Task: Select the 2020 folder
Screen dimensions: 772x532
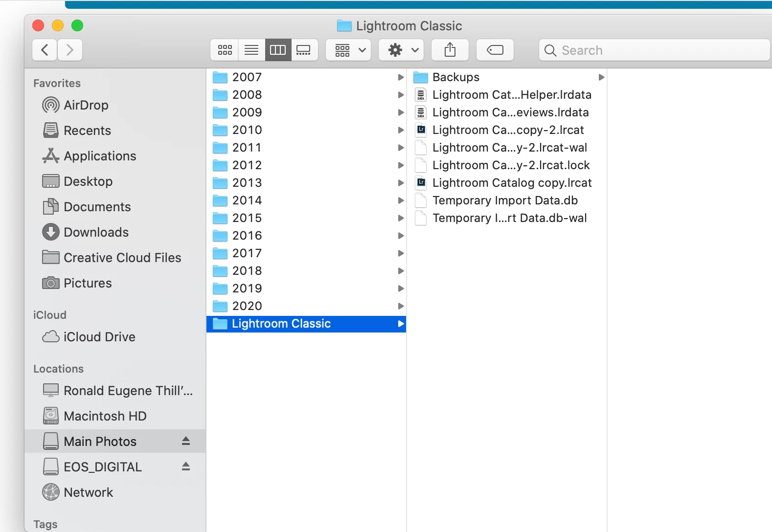Action: (306, 306)
